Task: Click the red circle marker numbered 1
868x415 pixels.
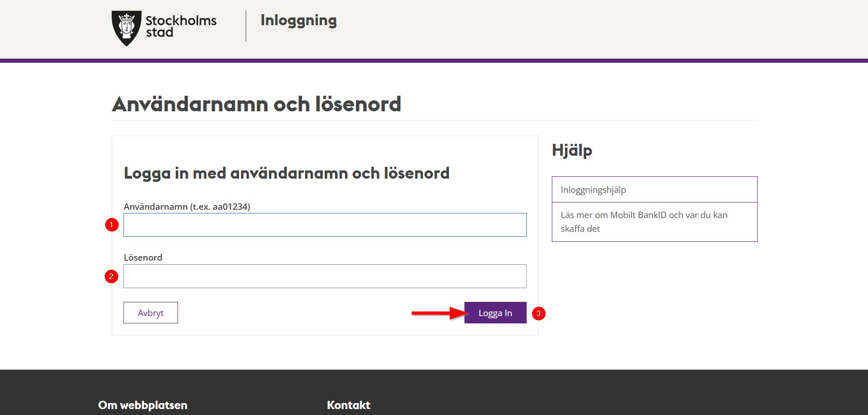Action: click(112, 225)
